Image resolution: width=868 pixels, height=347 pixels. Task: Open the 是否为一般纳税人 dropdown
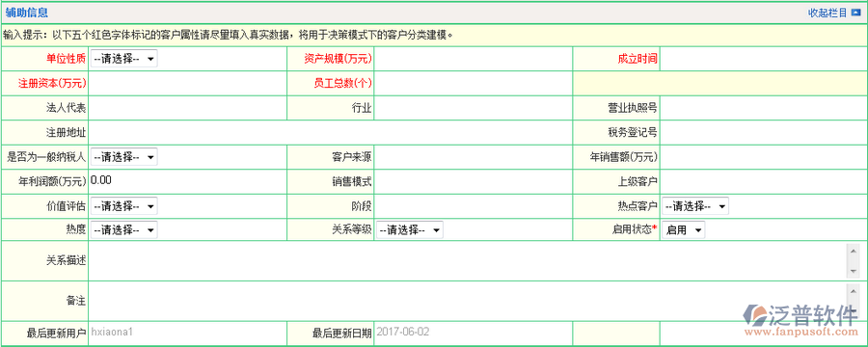(123, 157)
